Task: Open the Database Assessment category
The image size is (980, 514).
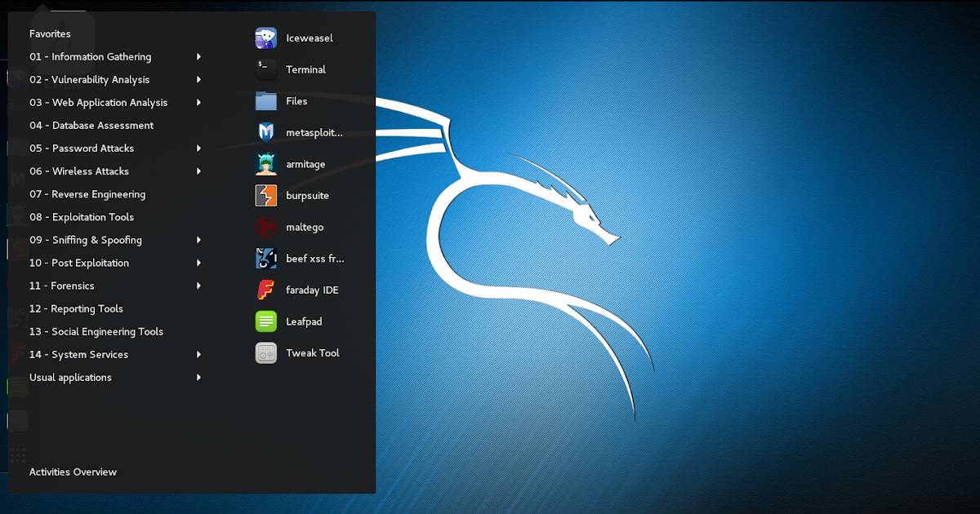Action: pyautogui.click(x=91, y=125)
